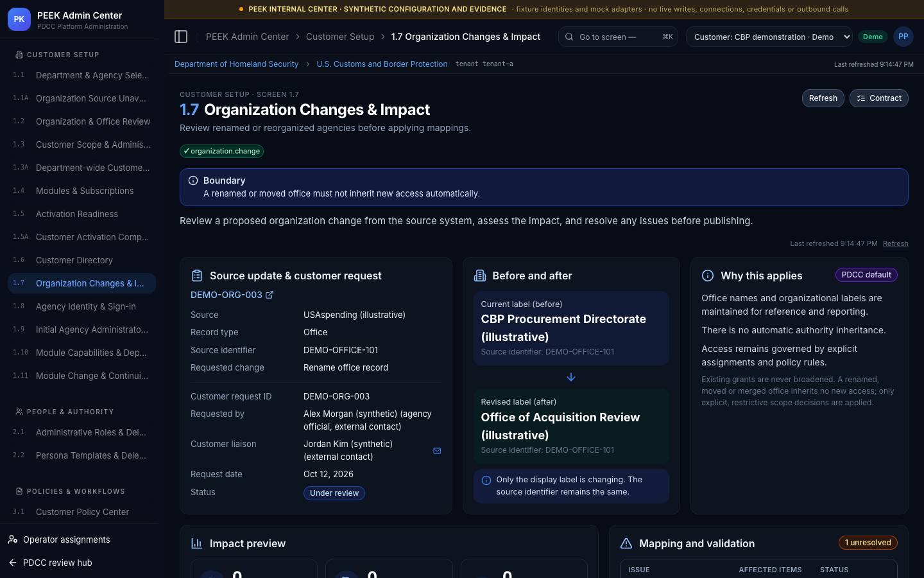
Task: Navigate to Agency Identity & Sign-in
Action: point(81,306)
